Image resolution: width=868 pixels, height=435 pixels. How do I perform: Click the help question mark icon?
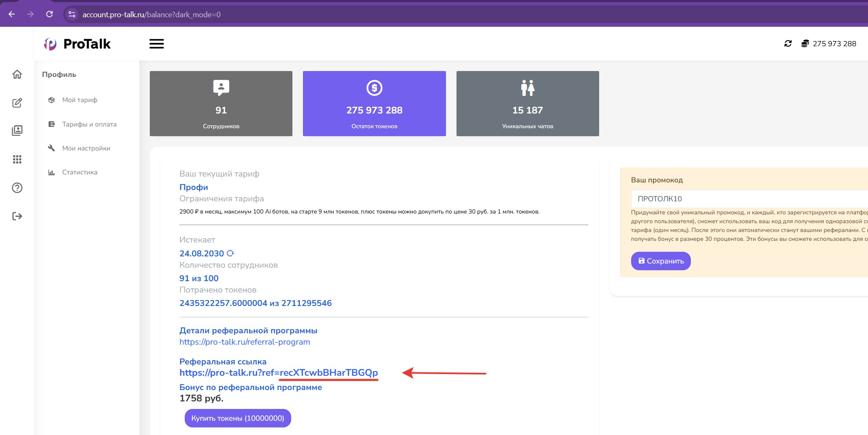click(17, 188)
